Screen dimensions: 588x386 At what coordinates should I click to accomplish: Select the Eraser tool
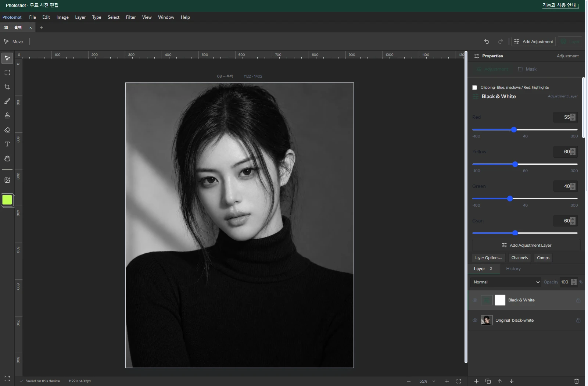tap(7, 130)
